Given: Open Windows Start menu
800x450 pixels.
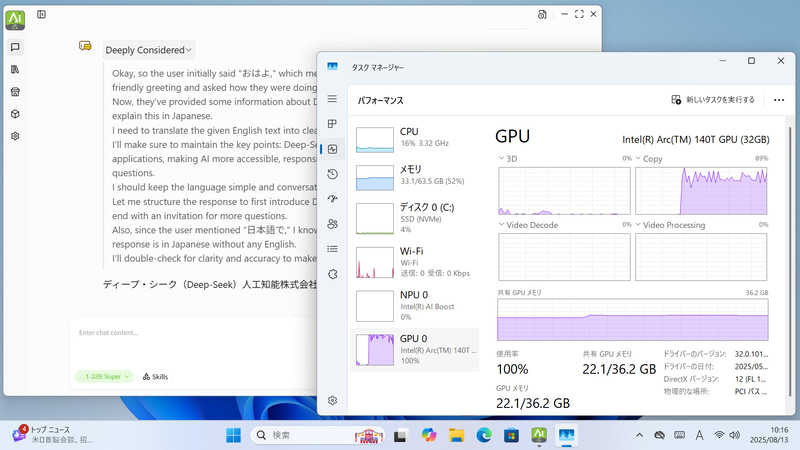Looking at the screenshot, I should (233, 435).
